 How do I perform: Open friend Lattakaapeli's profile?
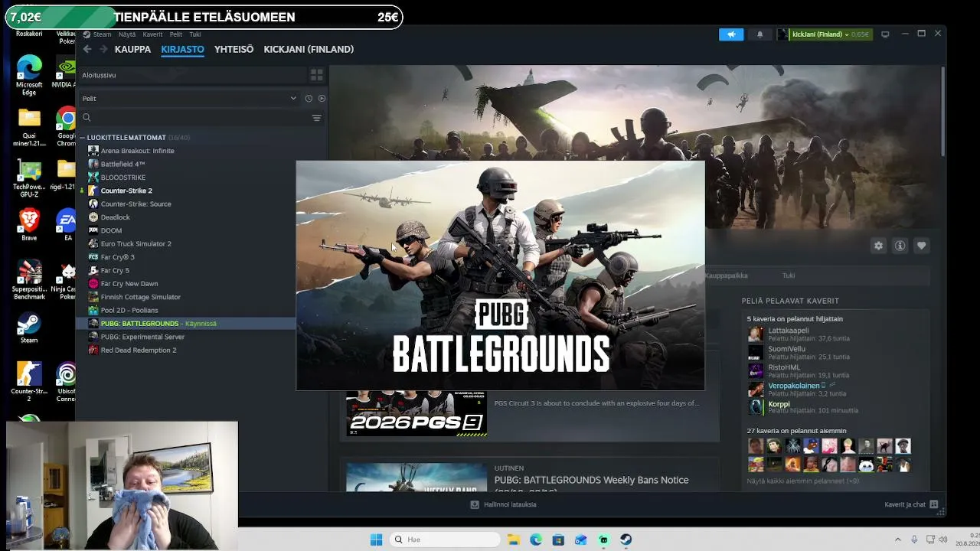tap(789, 331)
